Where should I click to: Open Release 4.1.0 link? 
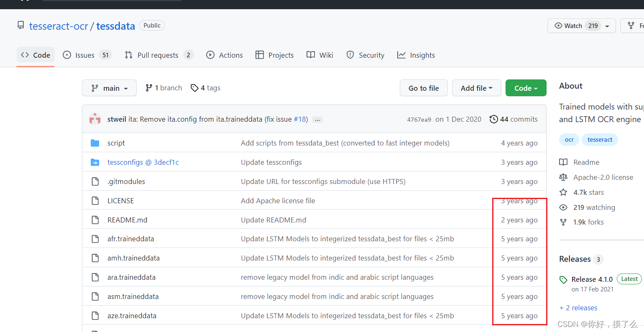(592, 279)
